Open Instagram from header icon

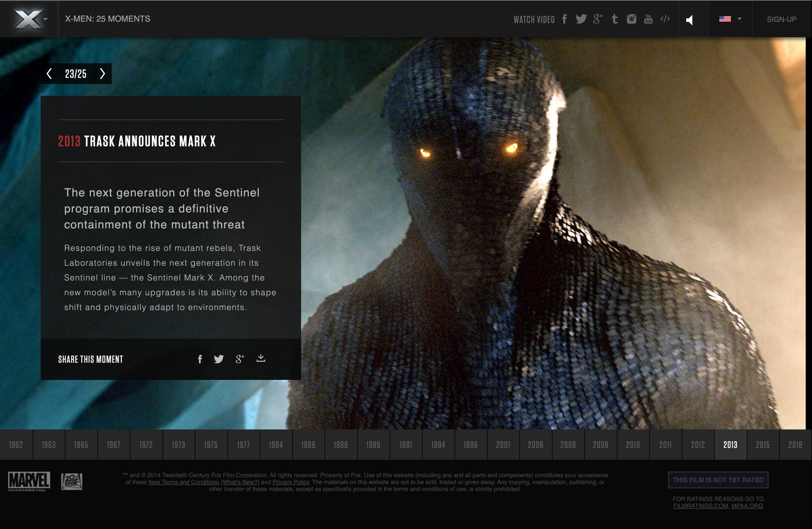pos(631,19)
